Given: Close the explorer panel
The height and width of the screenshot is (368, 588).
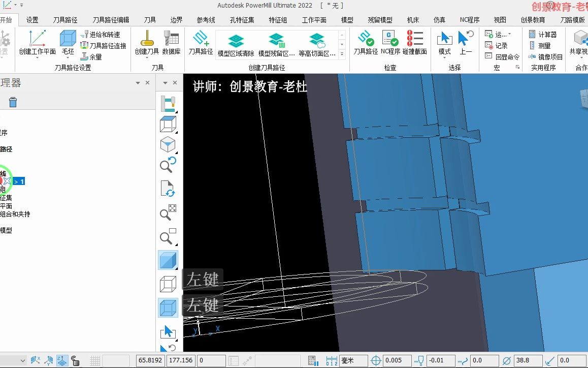Looking at the screenshot, I should coord(147,83).
